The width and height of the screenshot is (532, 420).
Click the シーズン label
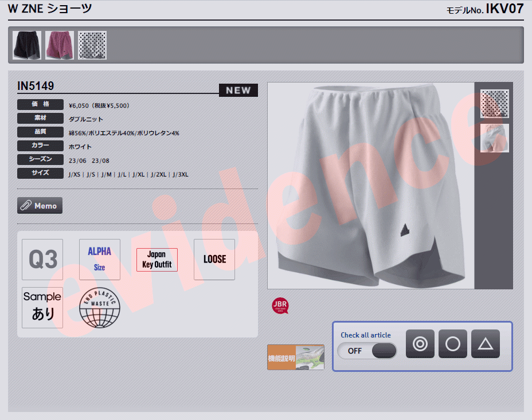coord(40,159)
